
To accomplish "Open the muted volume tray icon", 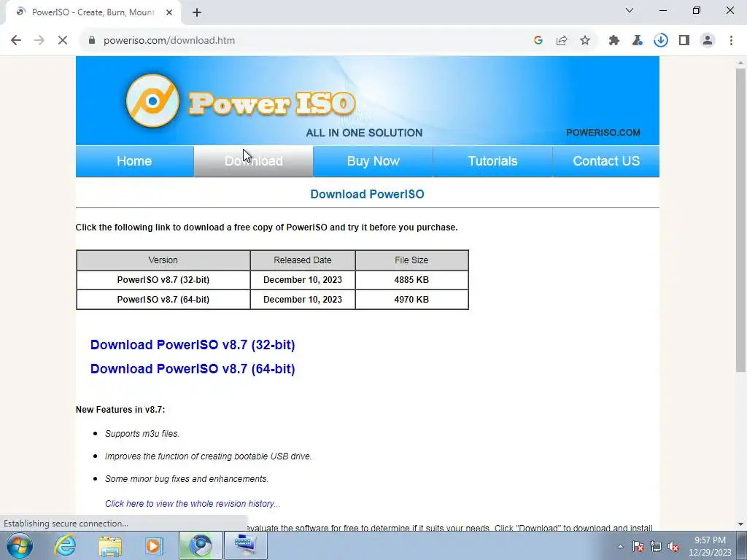I will click(673, 546).
